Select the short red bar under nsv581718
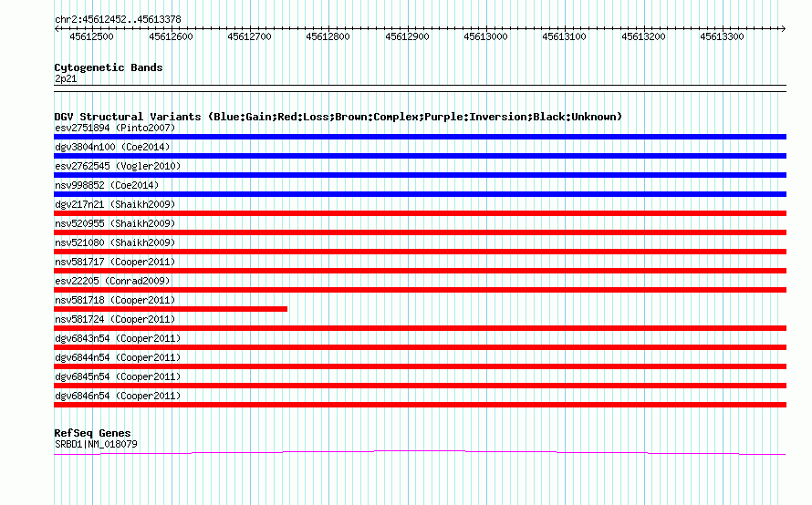The width and height of the screenshot is (812, 505). pyautogui.click(x=171, y=309)
